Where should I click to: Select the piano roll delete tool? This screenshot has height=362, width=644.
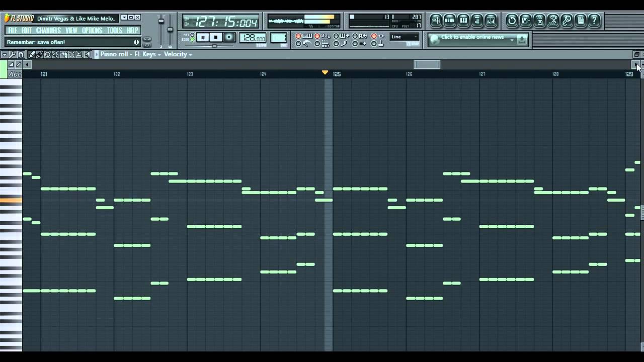[x=47, y=54]
